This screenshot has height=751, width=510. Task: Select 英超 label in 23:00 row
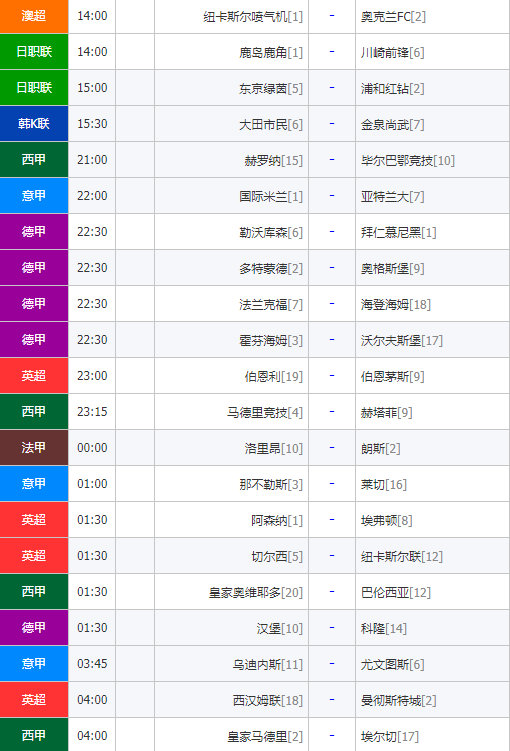(34, 376)
